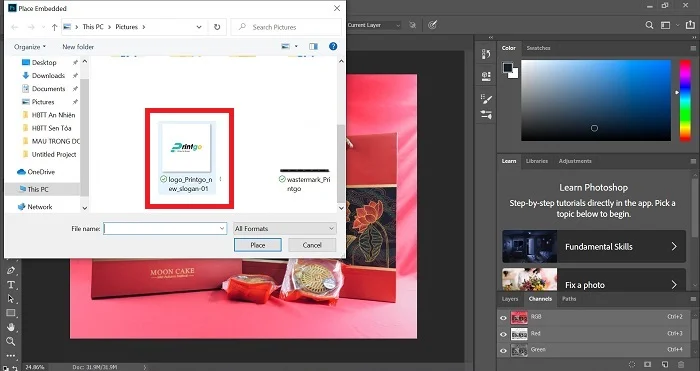Viewport: 700px width, 371px height.
Task: Open the Fundamental Skills tutorial card
Action: [x=594, y=246]
